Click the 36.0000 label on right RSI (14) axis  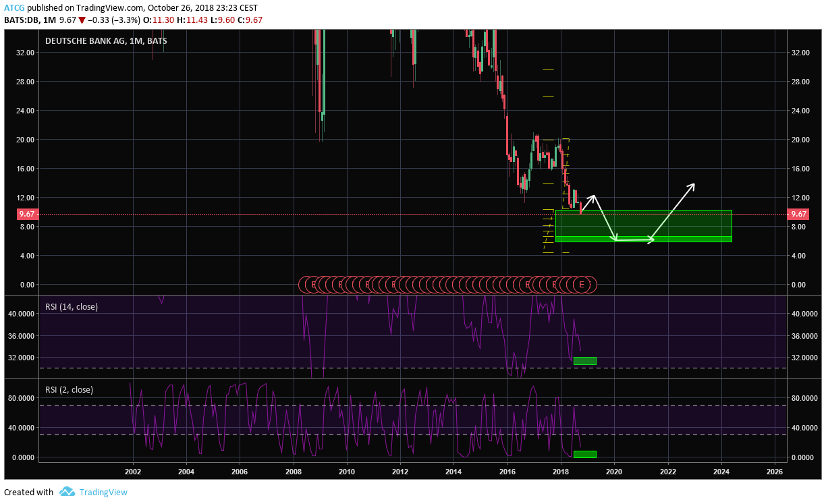point(806,336)
